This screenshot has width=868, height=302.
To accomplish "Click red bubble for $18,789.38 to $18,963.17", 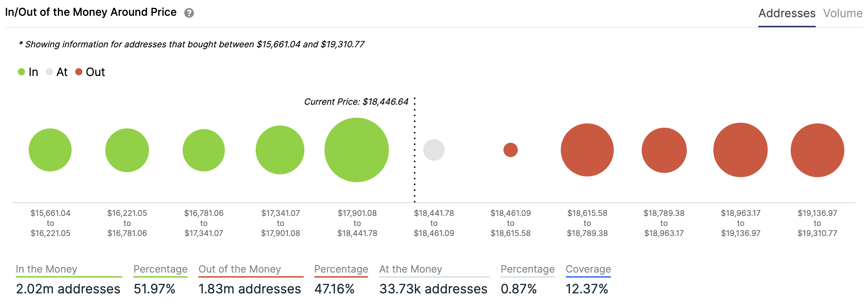I will (x=664, y=150).
